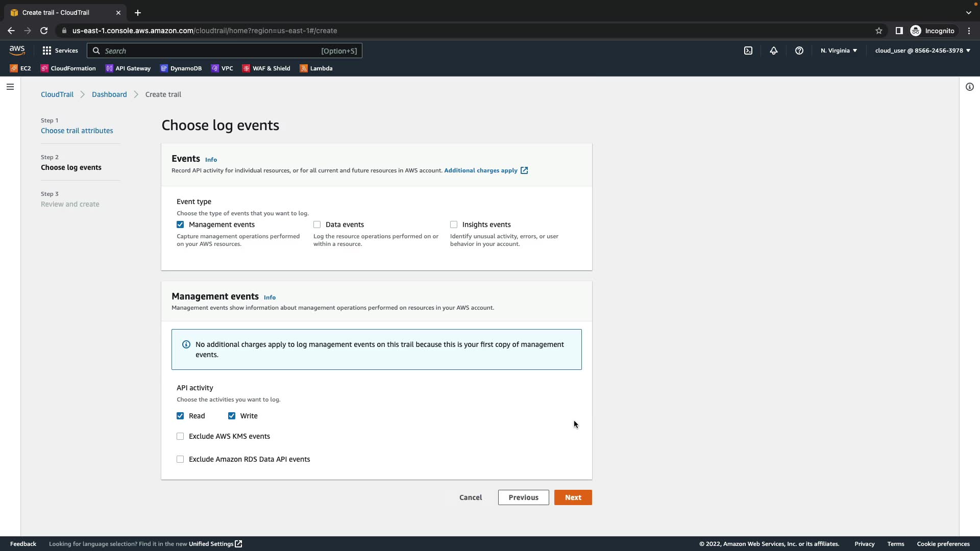Open Services grid menu
The image size is (980, 551).
coord(60,51)
